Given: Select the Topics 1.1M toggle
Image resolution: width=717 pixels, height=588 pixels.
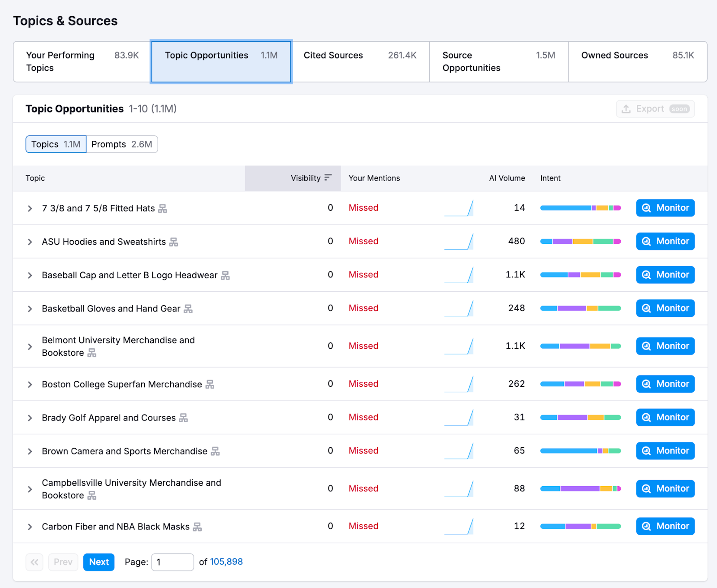Looking at the screenshot, I should coord(56,144).
